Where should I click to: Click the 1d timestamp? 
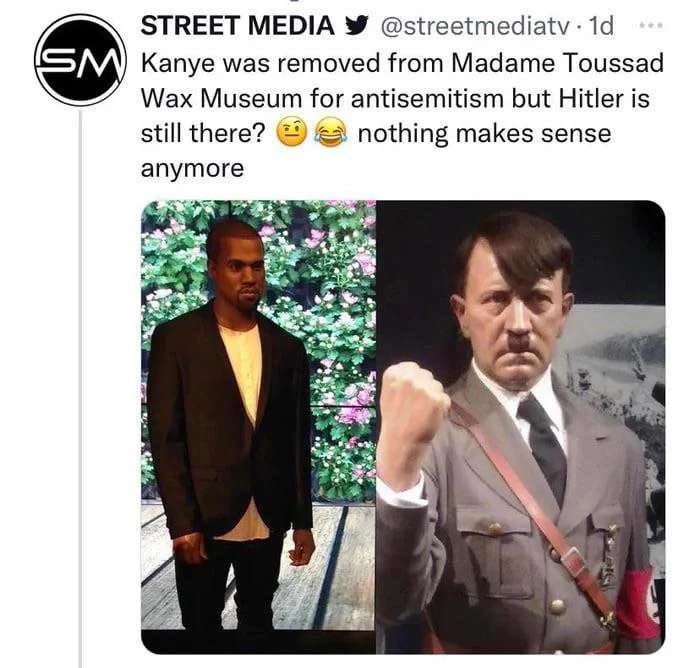pos(605,24)
